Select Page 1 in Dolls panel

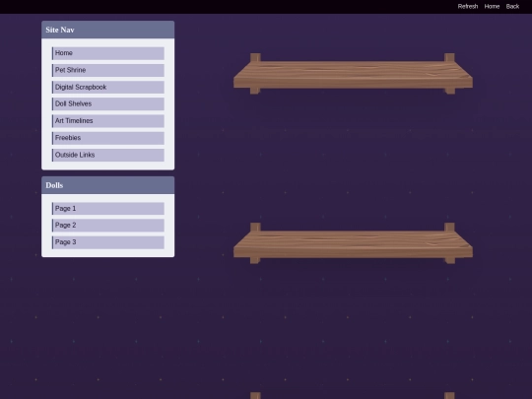108,208
